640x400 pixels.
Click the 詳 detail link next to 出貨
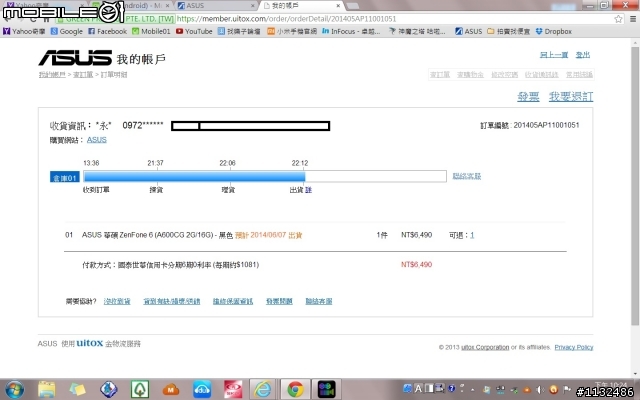point(308,190)
